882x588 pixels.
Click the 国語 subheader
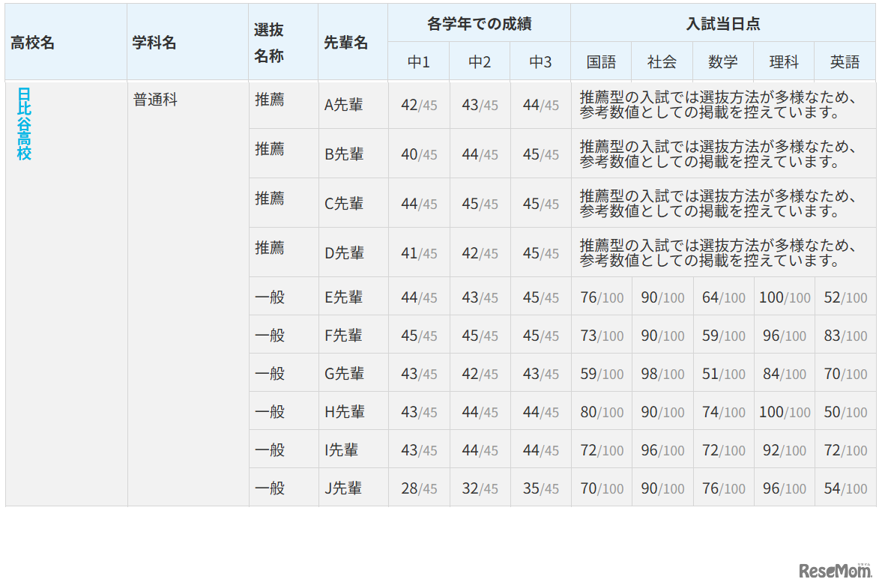[x=601, y=62]
